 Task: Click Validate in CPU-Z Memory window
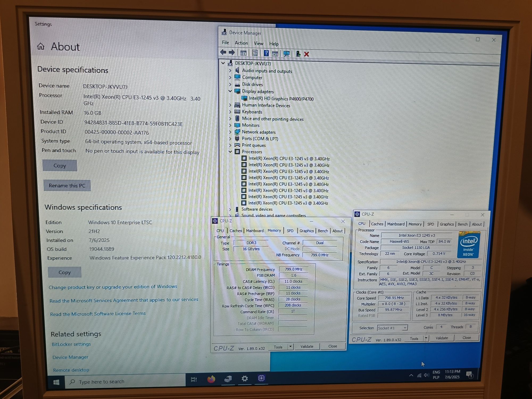point(307,346)
